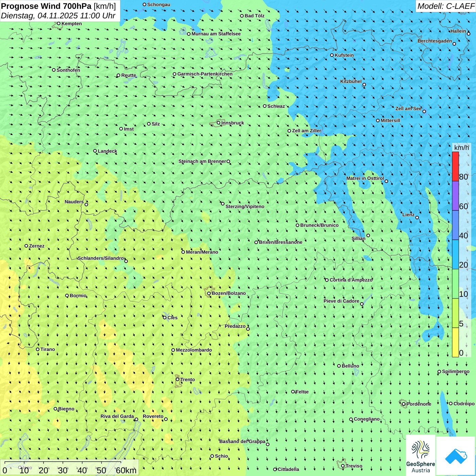Click the 'Rovereto' label

pos(153,416)
